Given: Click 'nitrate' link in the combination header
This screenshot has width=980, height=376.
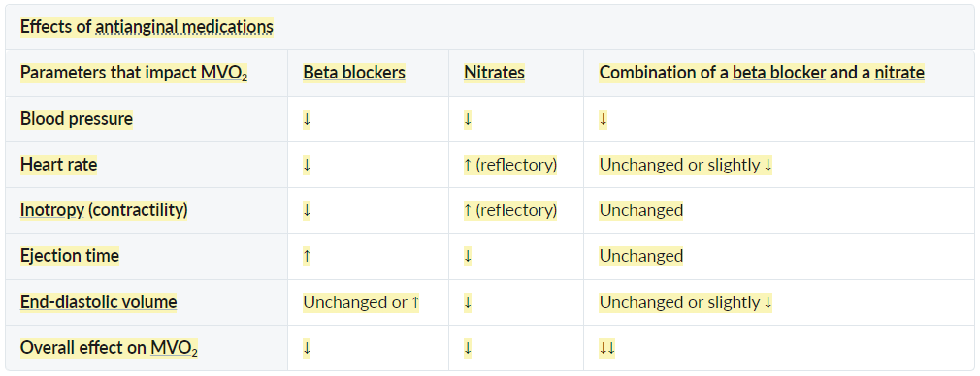Looking at the screenshot, I should click(899, 73).
